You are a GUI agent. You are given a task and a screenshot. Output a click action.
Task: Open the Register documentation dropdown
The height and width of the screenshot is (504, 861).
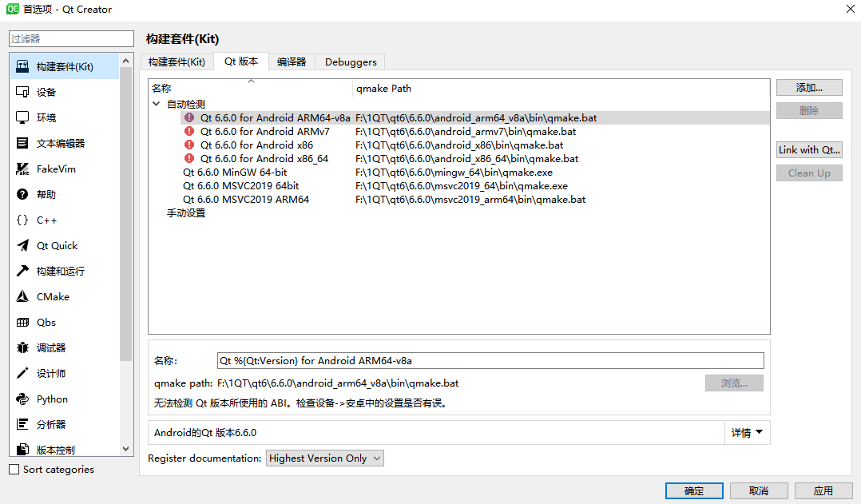325,458
